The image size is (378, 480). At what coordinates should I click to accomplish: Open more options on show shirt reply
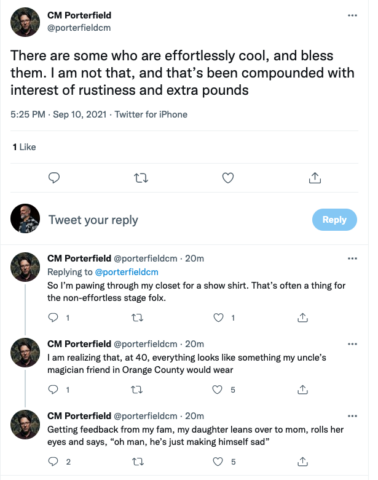point(352,258)
